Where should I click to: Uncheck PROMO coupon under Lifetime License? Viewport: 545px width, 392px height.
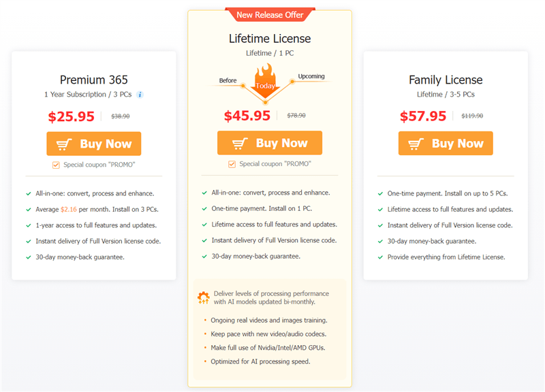coord(232,164)
